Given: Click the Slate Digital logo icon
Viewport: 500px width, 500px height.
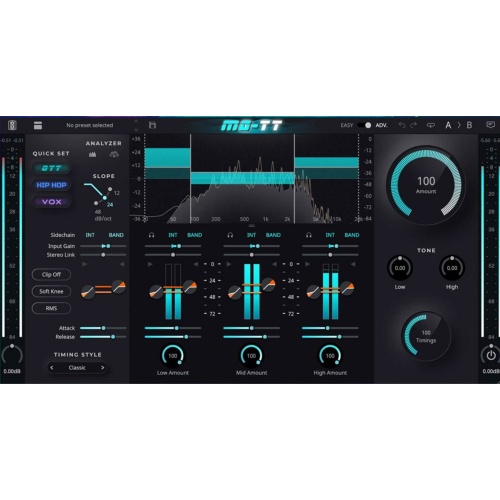Looking at the screenshot, I should [12, 125].
